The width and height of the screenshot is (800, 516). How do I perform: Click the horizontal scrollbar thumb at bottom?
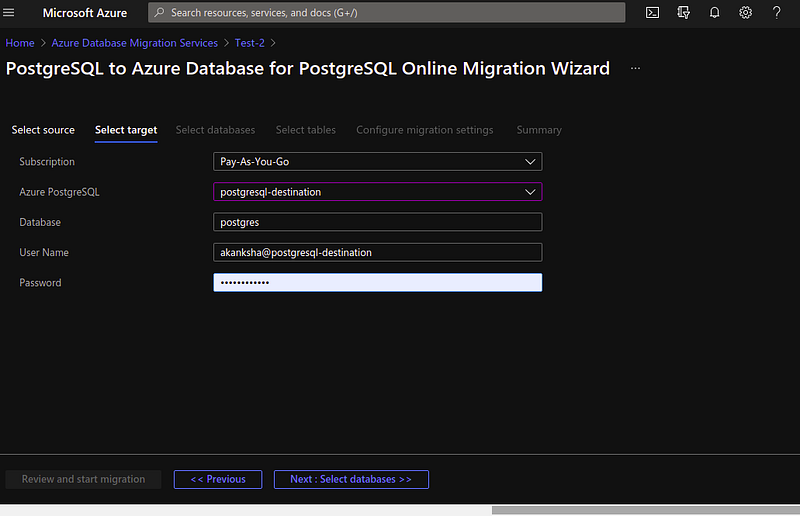[x=645, y=510]
